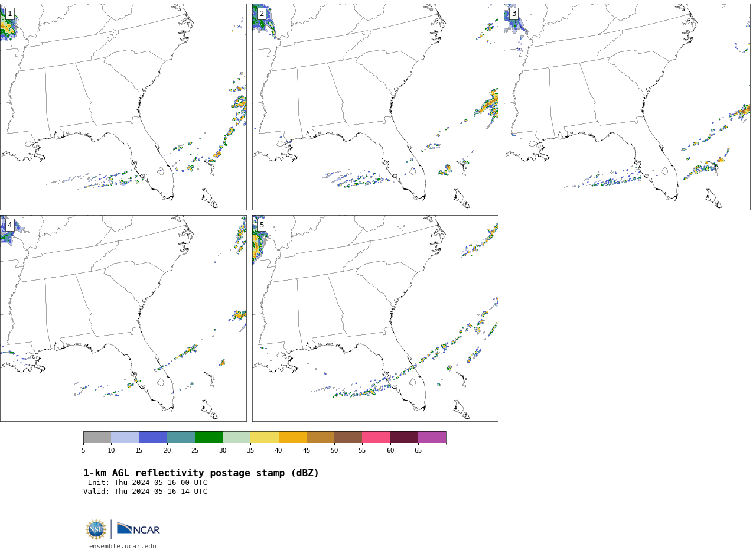Click the member number label '1'
The image size is (756, 553).
click(x=9, y=14)
